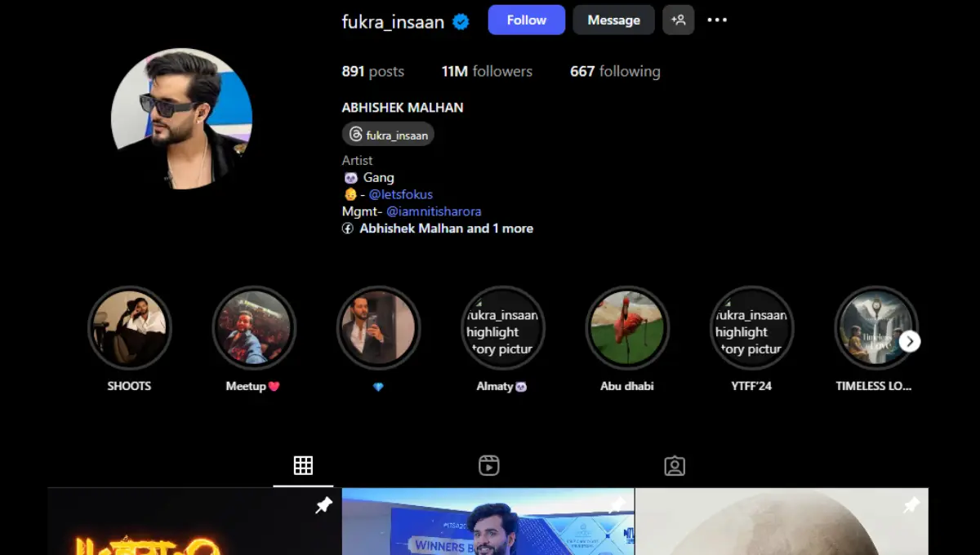Open the @iamnitisharora management link

tap(433, 211)
